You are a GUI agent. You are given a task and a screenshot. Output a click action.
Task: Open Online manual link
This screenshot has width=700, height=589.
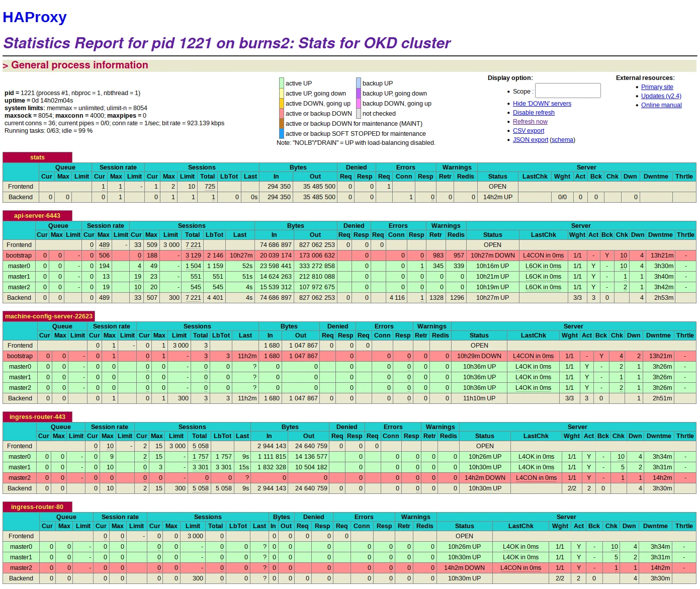(661, 105)
